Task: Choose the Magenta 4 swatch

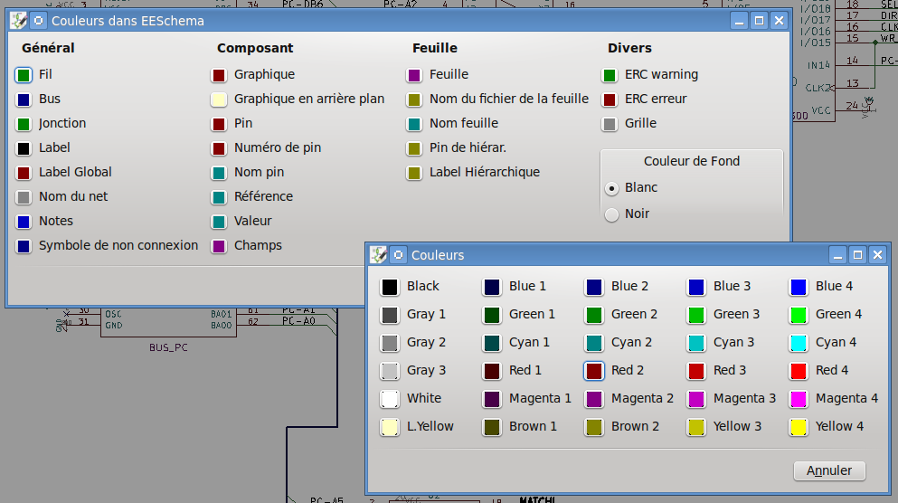Action: pos(798,399)
